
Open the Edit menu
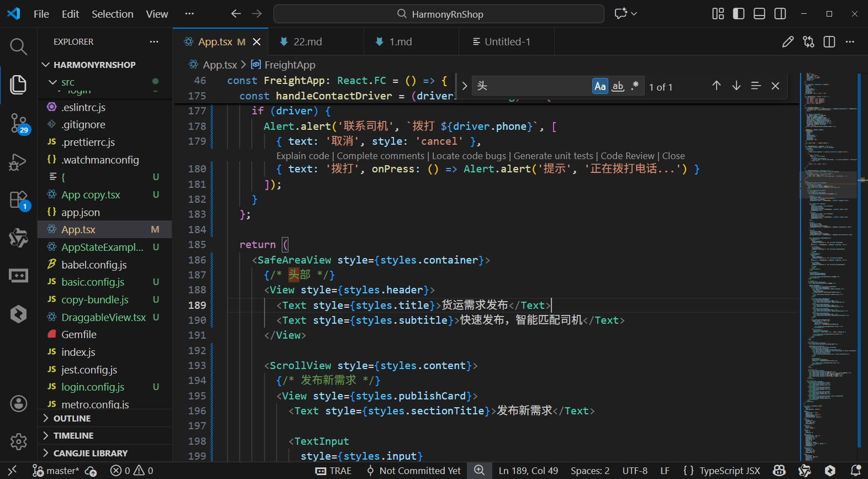(x=70, y=14)
